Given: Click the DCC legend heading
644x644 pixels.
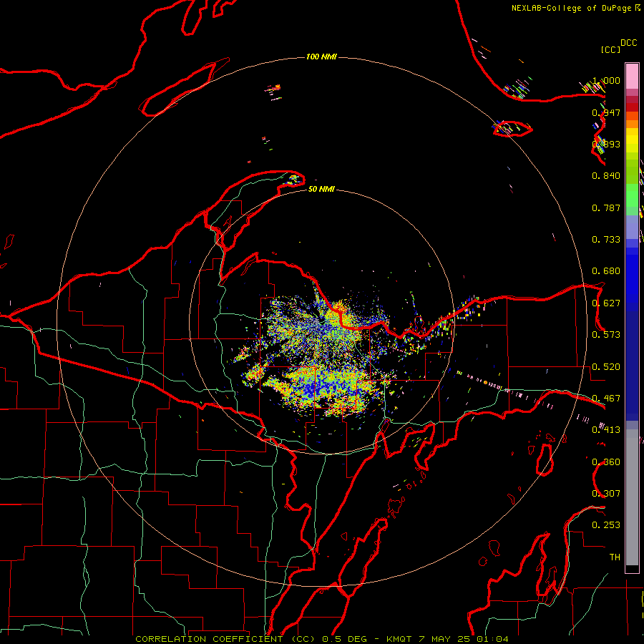Looking at the screenshot, I should (x=629, y=43).
